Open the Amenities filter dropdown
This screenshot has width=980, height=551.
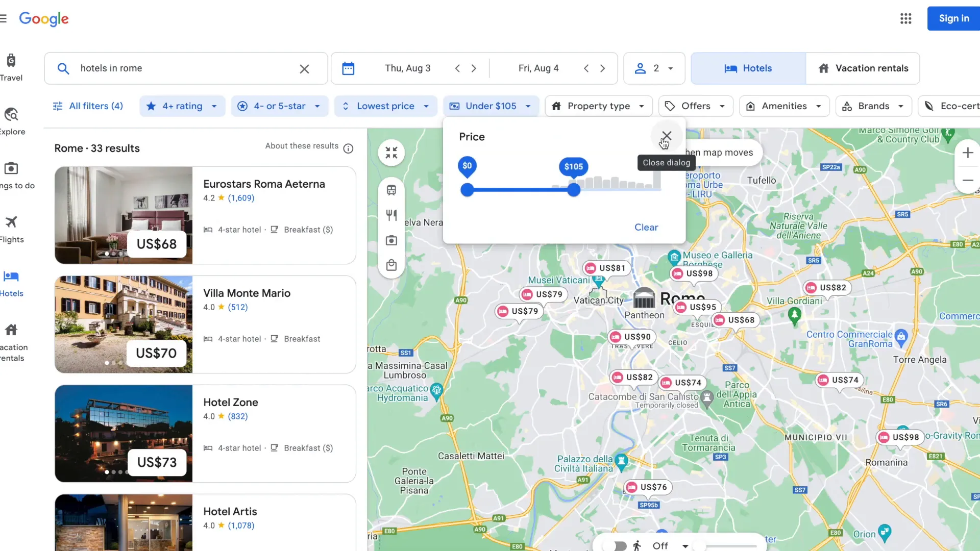pyautogui.click(x=784, y=106)
